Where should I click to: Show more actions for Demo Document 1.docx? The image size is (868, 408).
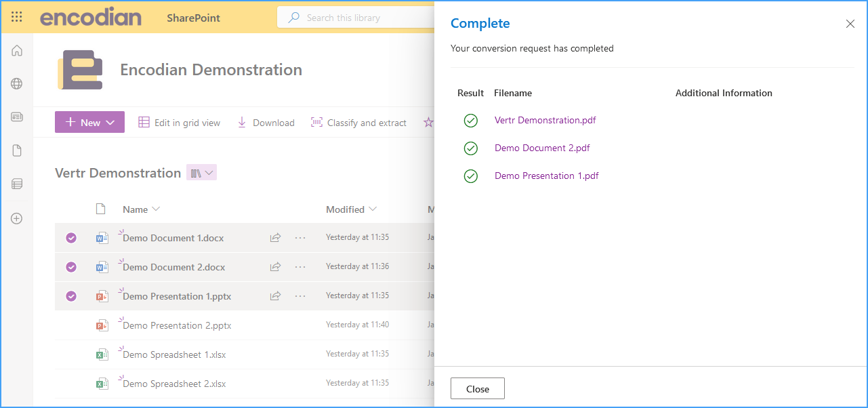300,238
